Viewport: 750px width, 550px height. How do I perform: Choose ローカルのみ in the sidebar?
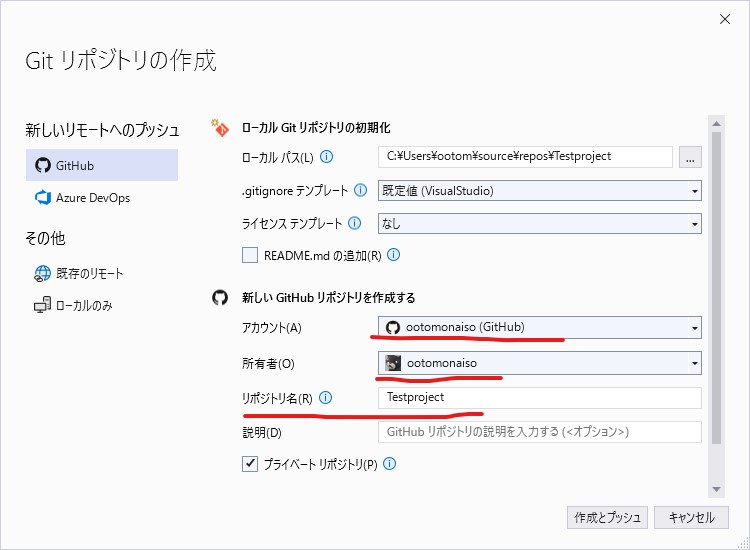click(84, 305)
